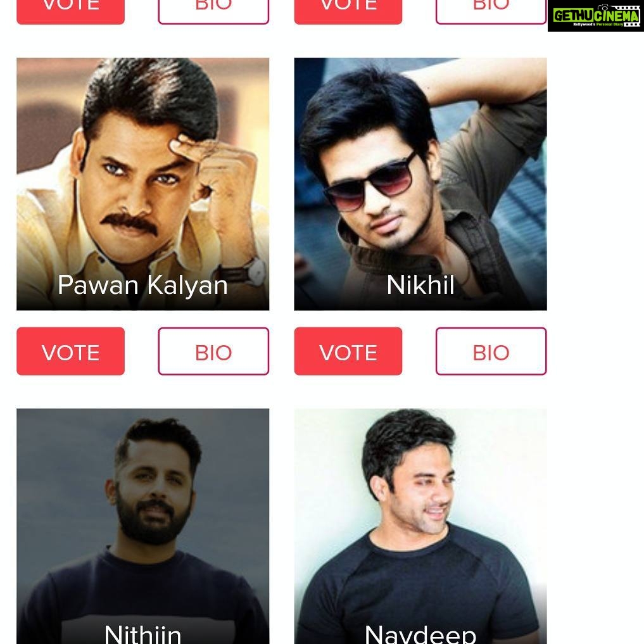Click BIO button above Nikhil's photo
The height and width of the screenshot is (644, 644).
[491, 11]
